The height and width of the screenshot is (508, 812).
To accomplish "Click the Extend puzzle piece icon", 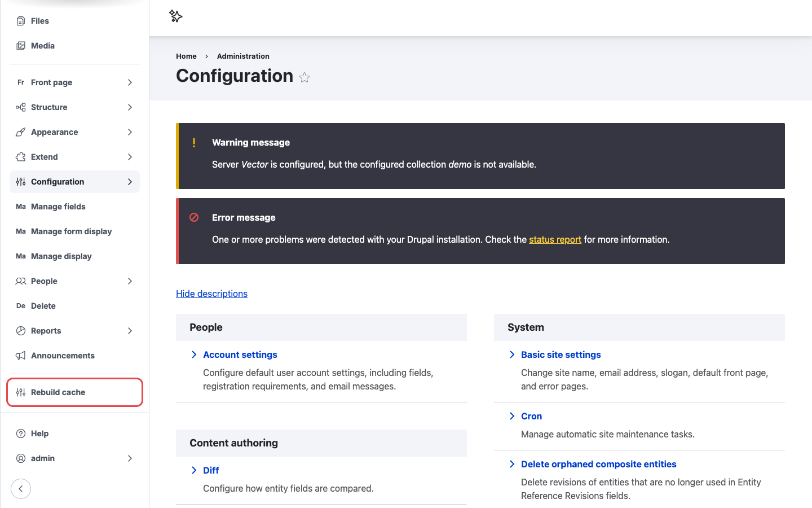I will click(21, 157).
